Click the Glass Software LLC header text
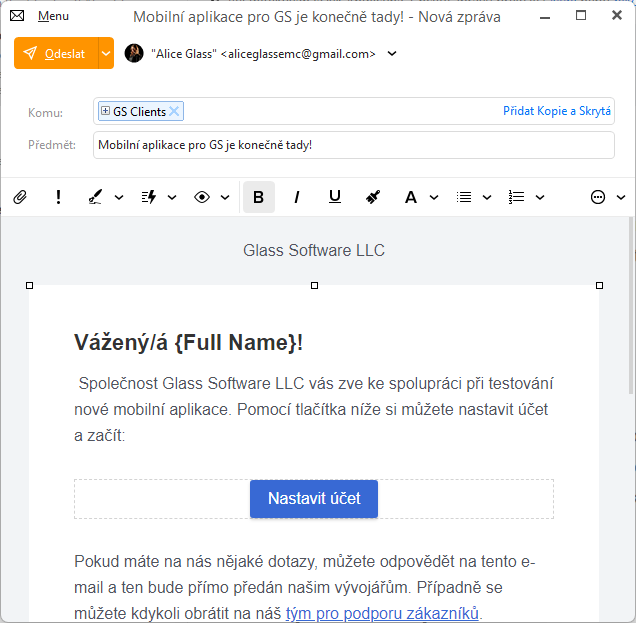The height and width of the screenshot is (623, 636). click(314, 250)
